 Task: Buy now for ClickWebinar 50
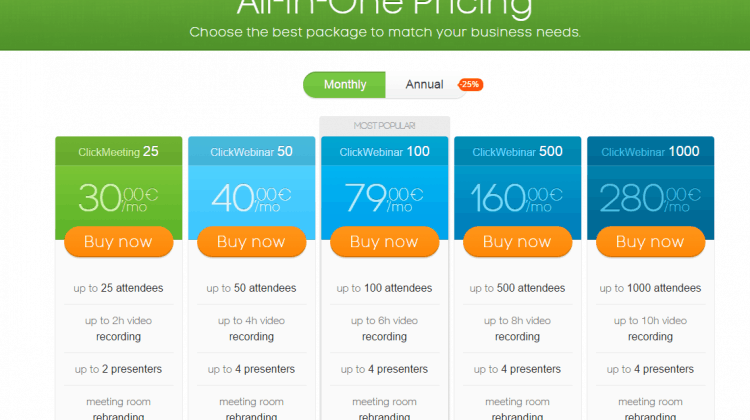point(252,242)
